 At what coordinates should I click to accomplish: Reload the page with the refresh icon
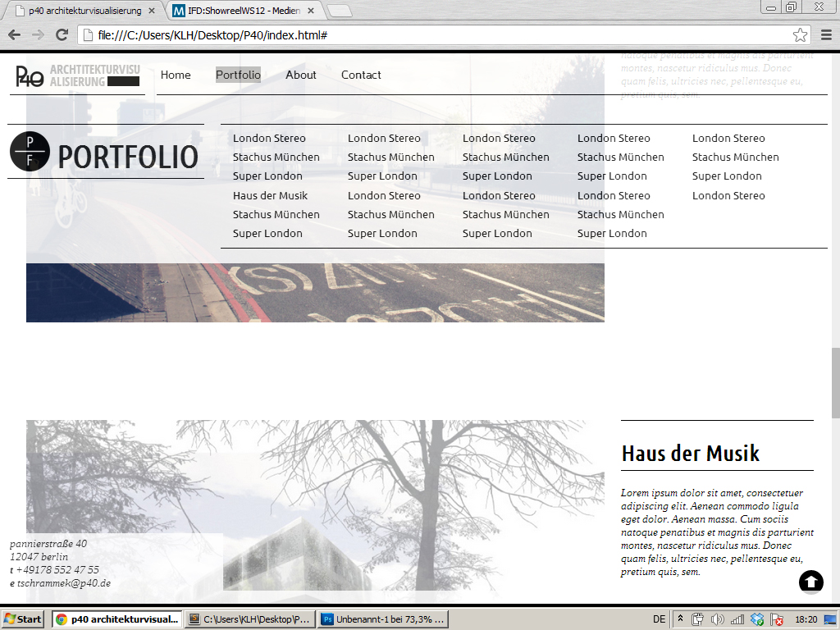[x=62, y=35]
